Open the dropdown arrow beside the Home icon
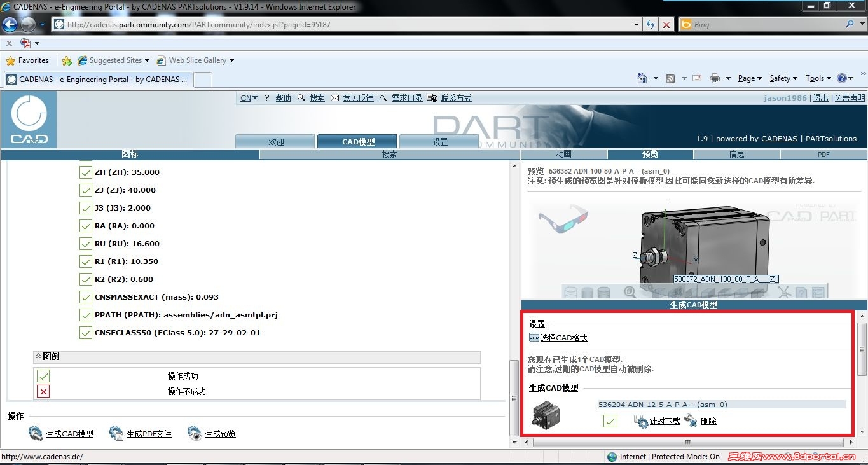The height and width of the screenshot is (465, 868). pos(656,78)
